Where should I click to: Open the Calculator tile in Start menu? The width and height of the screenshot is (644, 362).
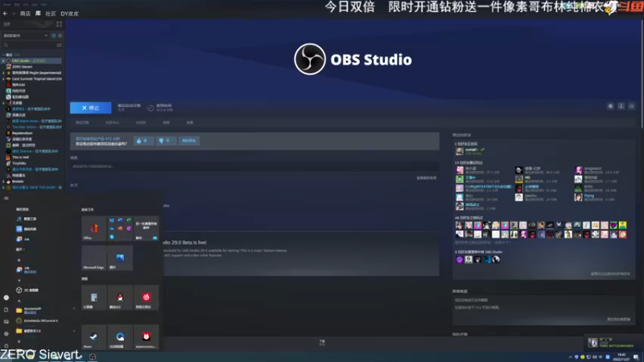93,297
